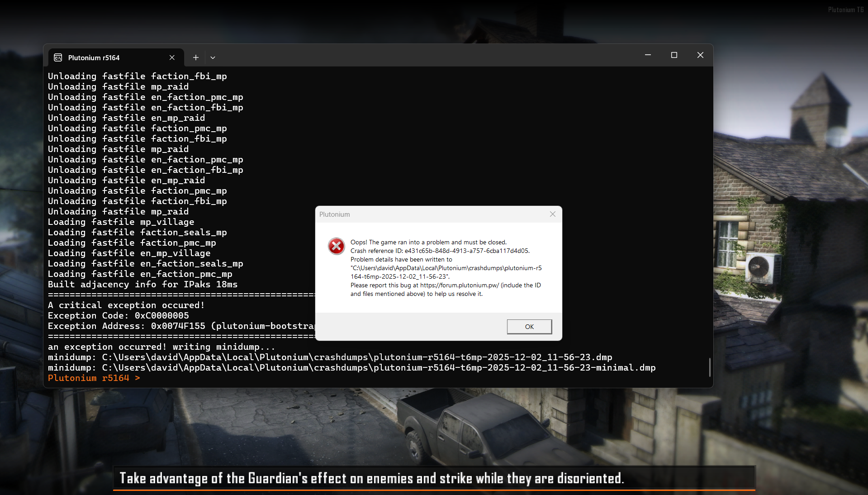The height and width of the screenshot is (495, 868).
Task: Close the terminal window
Action: (700, 55)
